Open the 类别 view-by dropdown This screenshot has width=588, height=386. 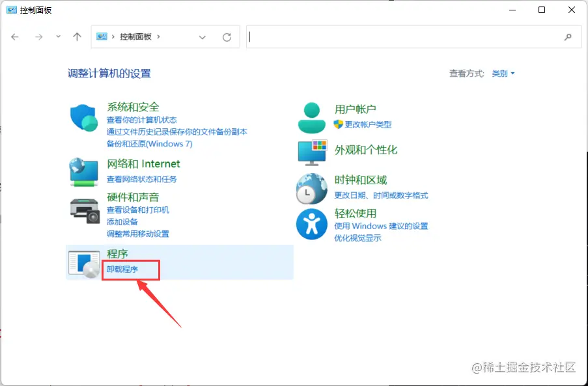click(x=503, y=74)
